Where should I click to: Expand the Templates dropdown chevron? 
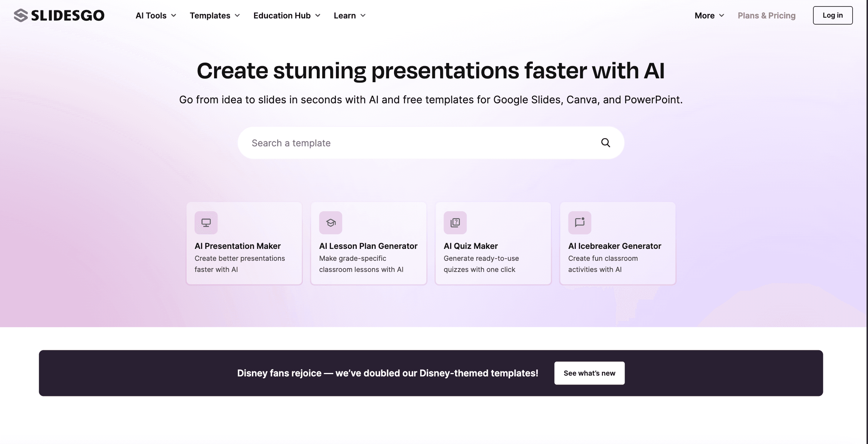tap(237, 16)
